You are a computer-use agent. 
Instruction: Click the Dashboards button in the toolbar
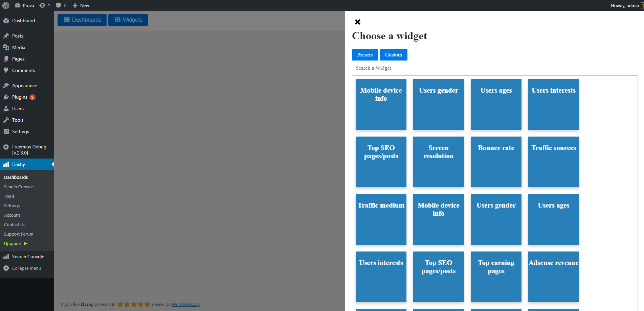pos(82,20)
